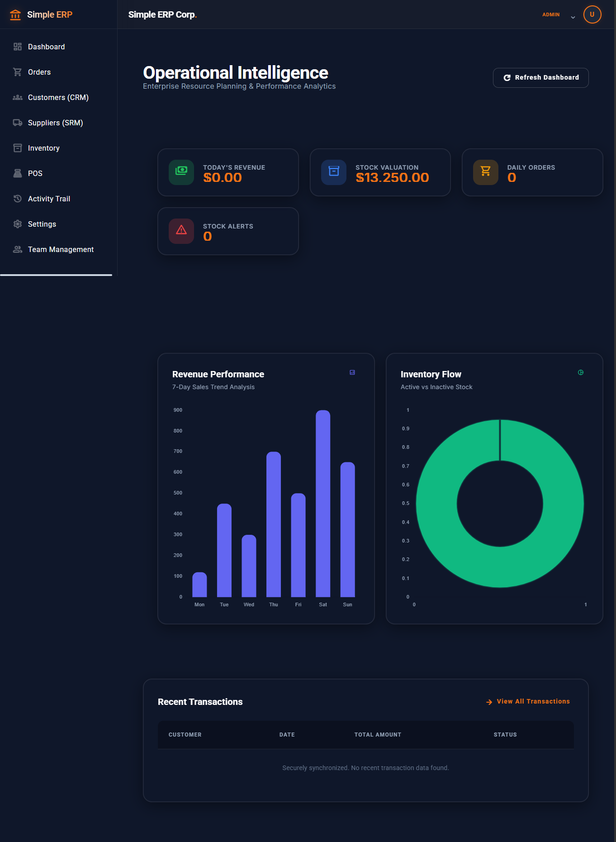Click the user avatar circle labeled U
Image resolution: width=616 pixels, height=842 pixels.
(x=592, y=14)
